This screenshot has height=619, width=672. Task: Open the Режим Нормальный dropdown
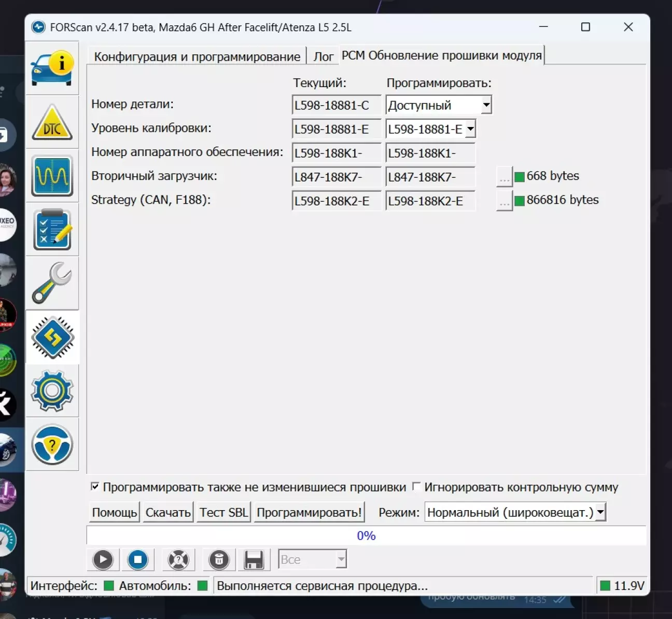click(x=600, y=512)
